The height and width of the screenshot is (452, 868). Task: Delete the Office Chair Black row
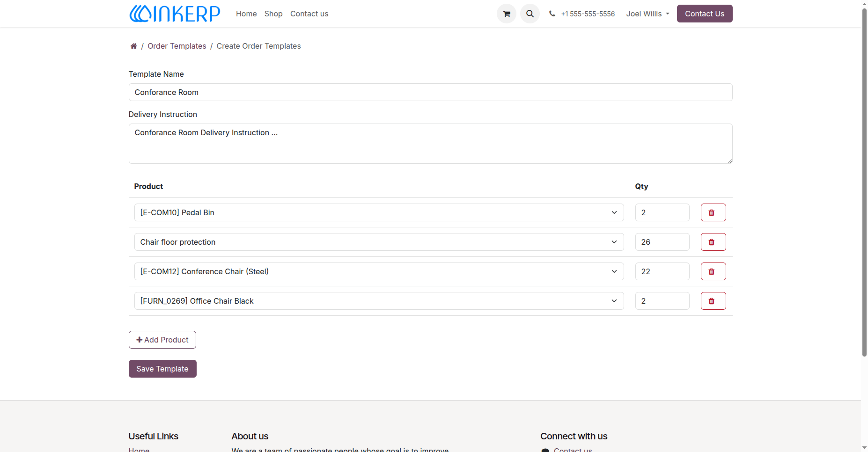pos(713,301)
